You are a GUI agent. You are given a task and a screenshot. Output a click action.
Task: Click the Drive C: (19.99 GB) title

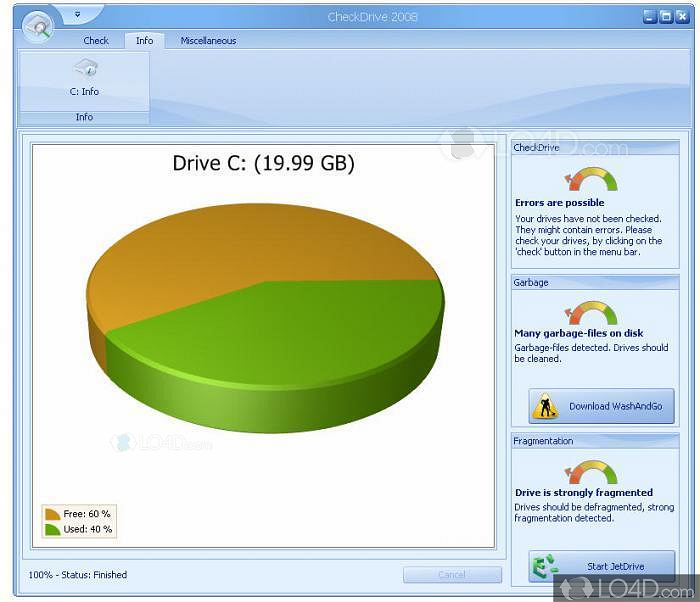[263, 163]
